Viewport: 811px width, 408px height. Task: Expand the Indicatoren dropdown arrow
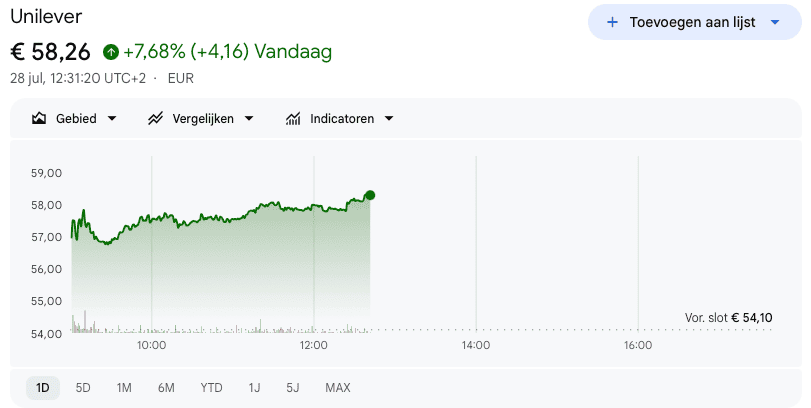coord(389,118)
